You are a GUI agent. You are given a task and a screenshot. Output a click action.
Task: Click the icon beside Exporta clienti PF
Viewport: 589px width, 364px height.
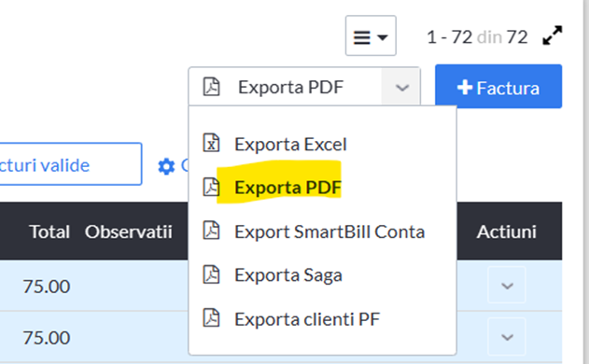tap(211, 317)
